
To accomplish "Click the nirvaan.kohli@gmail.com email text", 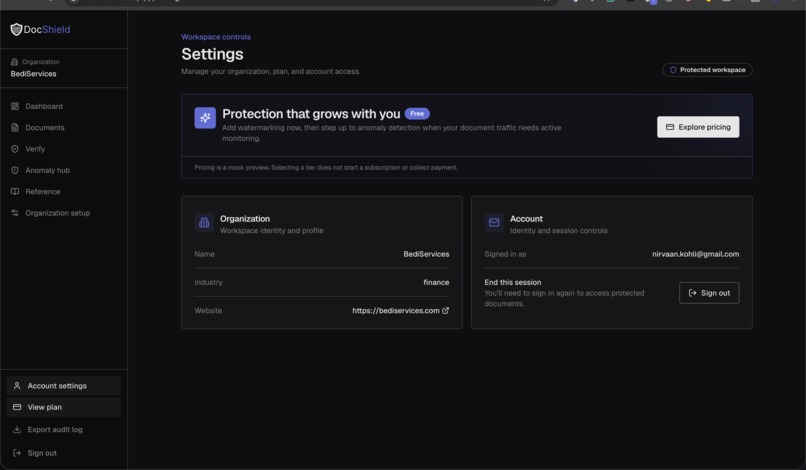I will (x=695, y=254).
